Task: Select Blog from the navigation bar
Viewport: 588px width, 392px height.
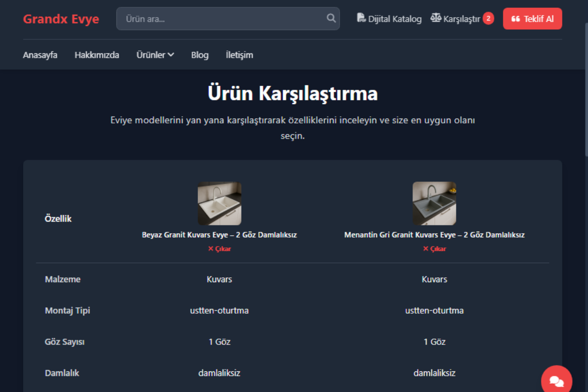Action: (x=199, y=55)
